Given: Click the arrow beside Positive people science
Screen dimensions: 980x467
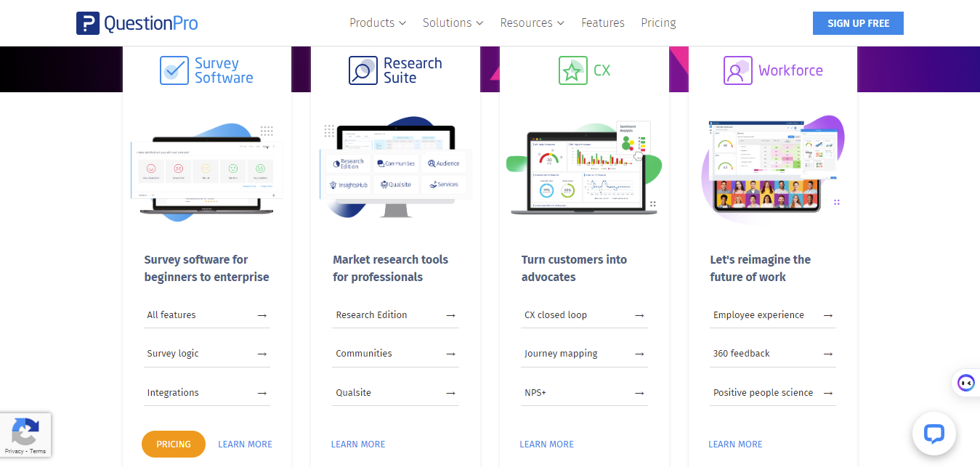Looking at the screenshot, I should point(828,393).
